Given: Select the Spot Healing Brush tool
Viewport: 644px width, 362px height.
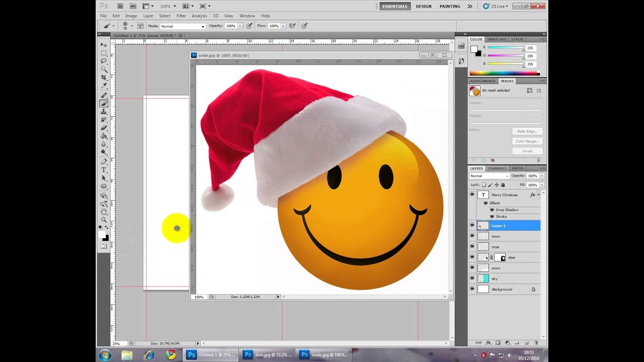Looking at the screenshot, I should pos(104,95).
